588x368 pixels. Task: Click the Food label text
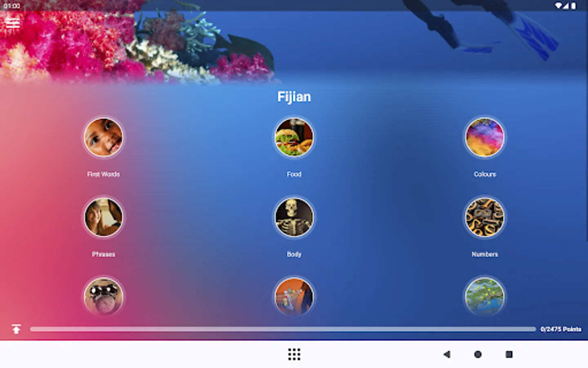(x=294, y=174)
